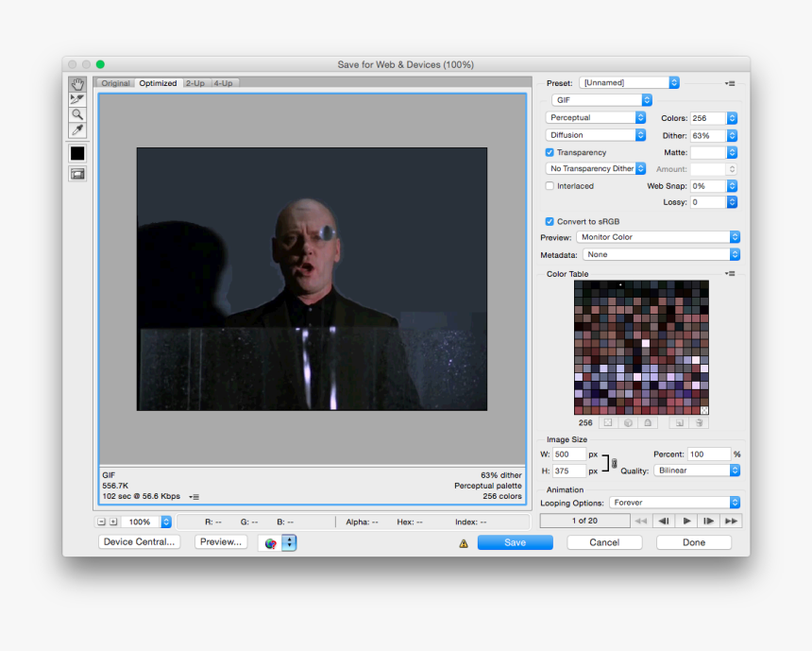The image size is (812, 651).
Task: Toggle Convert to sRGB checkbox
Action: point(550,221)
